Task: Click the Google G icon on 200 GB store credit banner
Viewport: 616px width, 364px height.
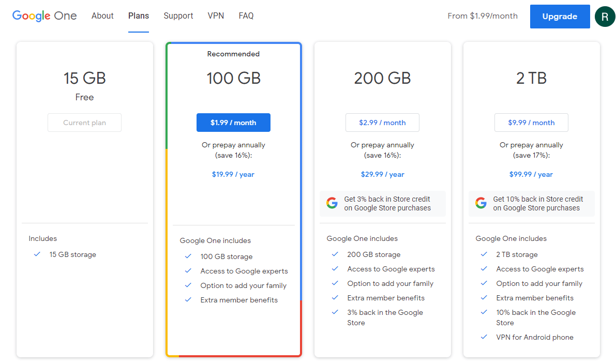Action: tap(332, 203)
